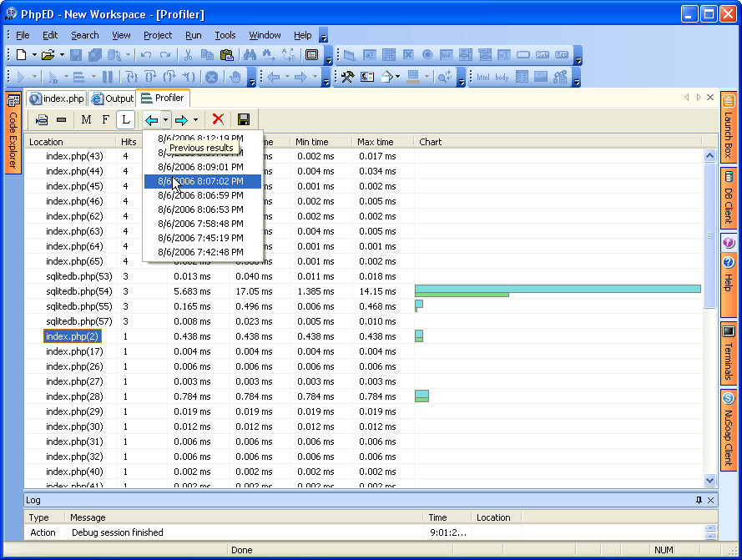Click the print profiler results icon
Screen dimensions: 742x560
pos(42,120)
